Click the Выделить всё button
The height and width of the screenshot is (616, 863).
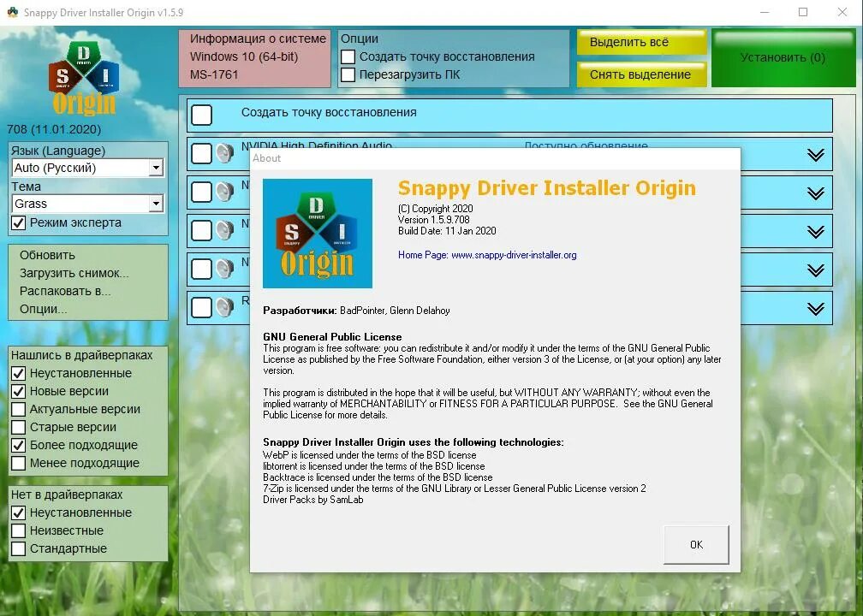coord(642,43)
